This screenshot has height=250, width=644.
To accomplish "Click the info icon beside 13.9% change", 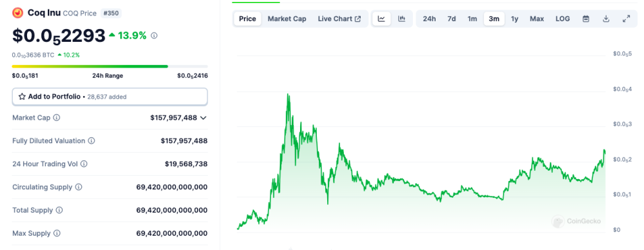I will 154,35.
